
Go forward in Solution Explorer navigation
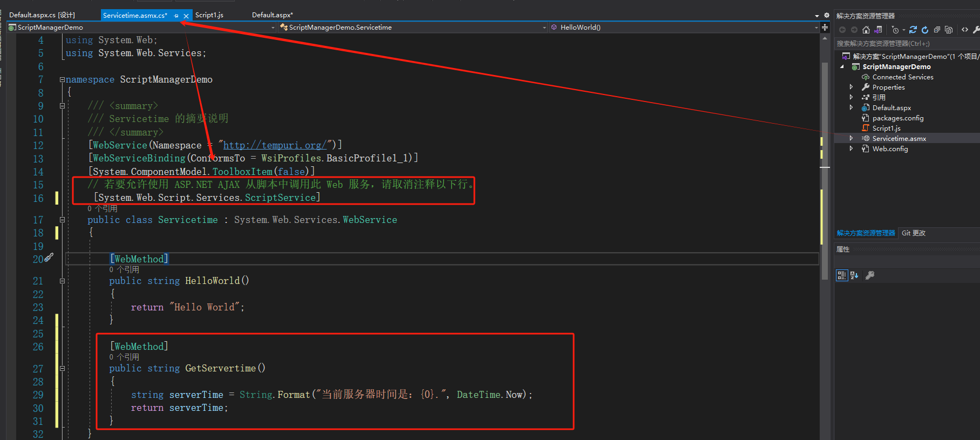(854, 30)
